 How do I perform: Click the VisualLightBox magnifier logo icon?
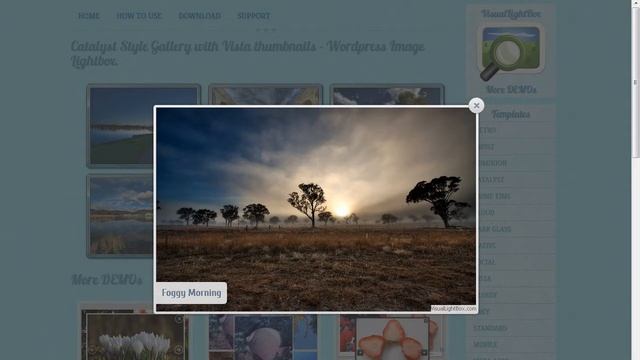[x=511, y=53]
